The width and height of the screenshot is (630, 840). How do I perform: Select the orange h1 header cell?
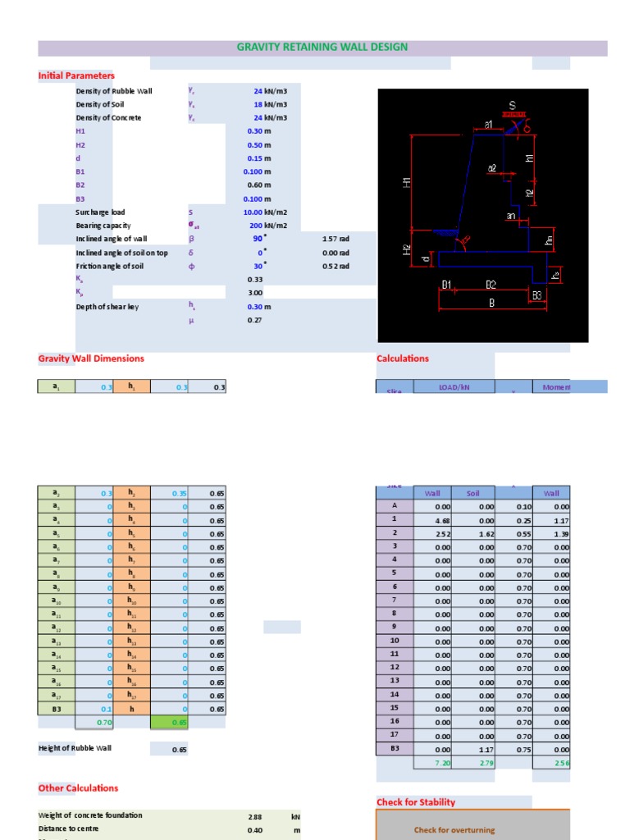pos(132,386)
